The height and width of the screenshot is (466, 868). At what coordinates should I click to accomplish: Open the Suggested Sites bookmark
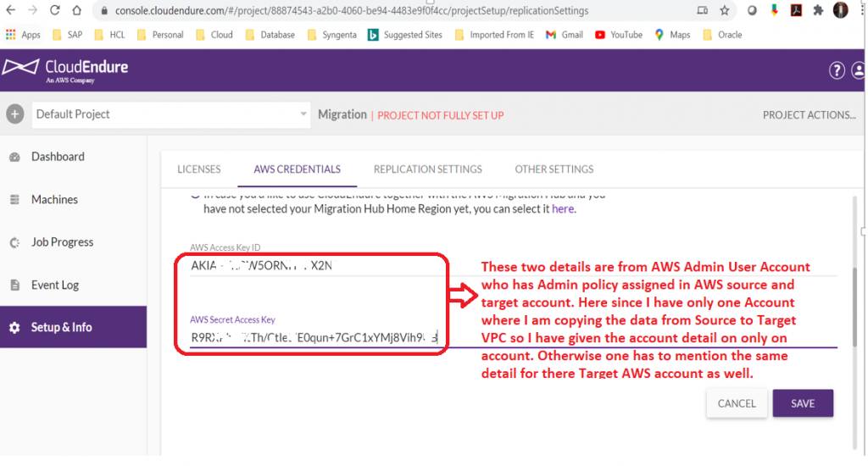pyautogui.click(x=405, y=35)
